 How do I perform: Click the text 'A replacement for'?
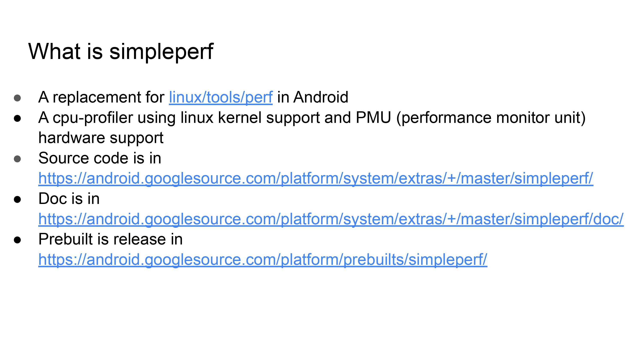click(101, 97)
